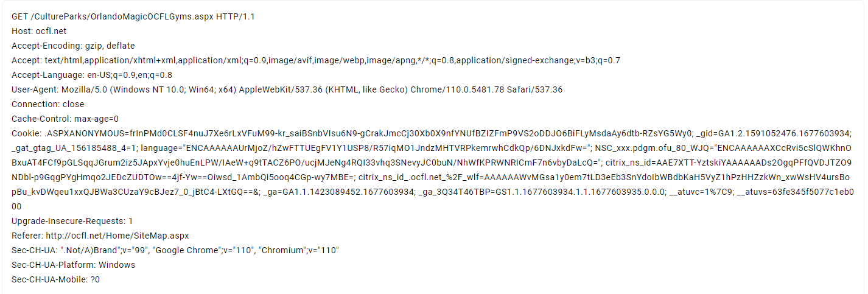Click the GET request line text
Viewport: 868px width, 294px height.
tap(133, 16)
